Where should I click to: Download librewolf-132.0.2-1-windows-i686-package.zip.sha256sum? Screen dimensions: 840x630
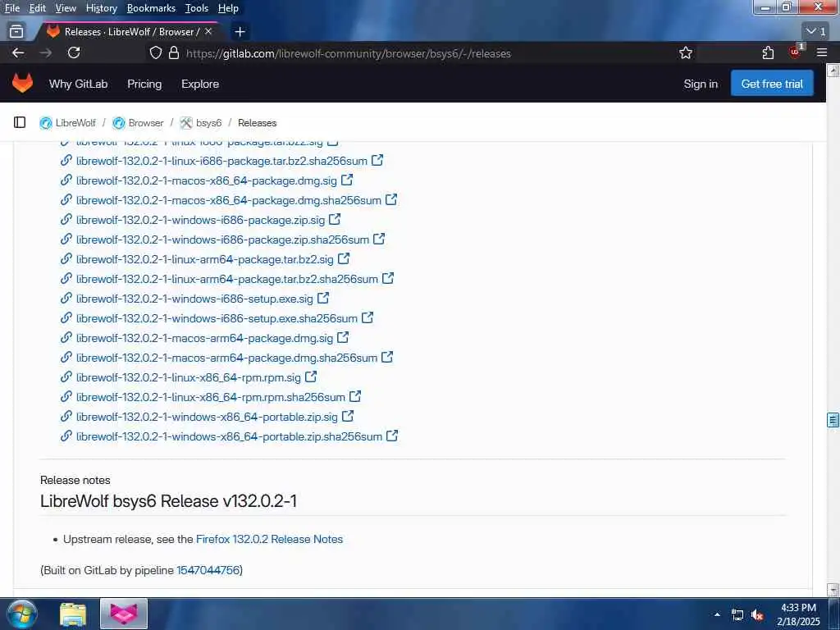click(x=223, y=240)
